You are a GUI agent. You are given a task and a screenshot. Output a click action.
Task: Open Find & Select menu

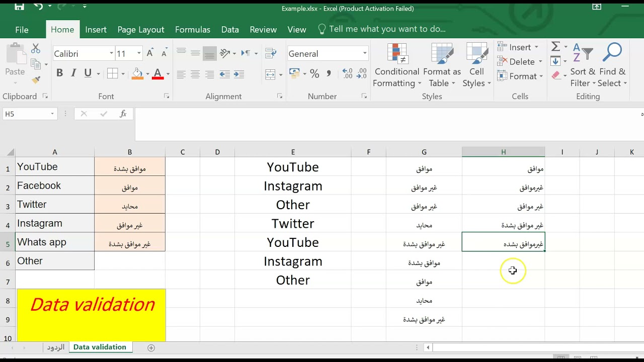(613, 65)
